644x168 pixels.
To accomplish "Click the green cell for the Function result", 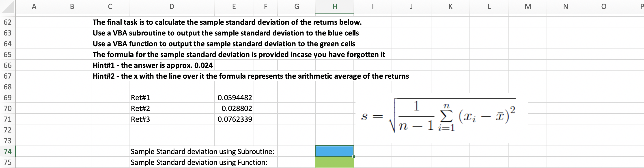I will point(334,162).
